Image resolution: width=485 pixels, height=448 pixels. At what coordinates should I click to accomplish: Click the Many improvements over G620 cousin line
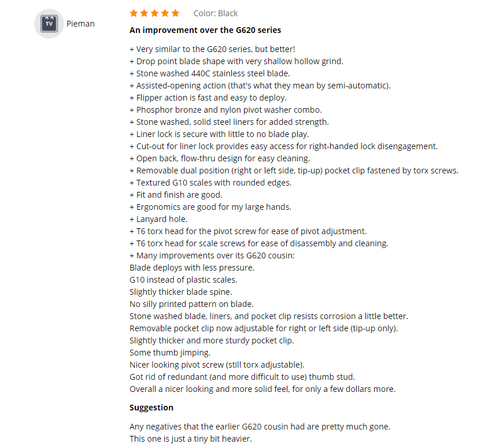coord(212,256)
